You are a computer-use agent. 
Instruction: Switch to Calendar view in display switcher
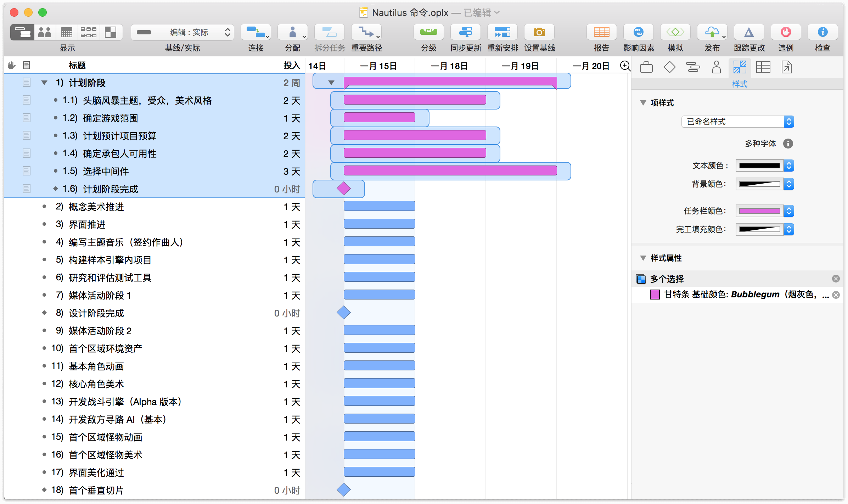(x=67, y=33)
